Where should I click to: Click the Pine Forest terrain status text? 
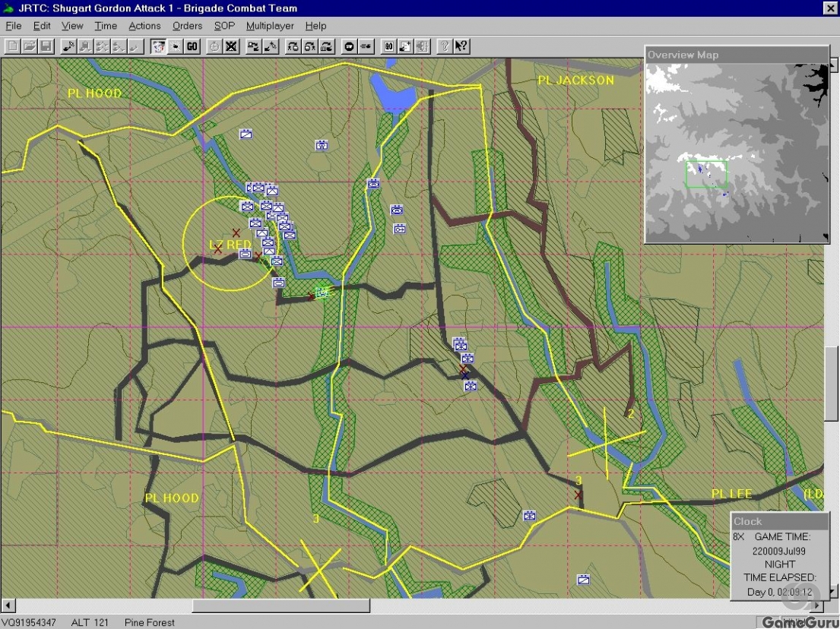pos(150,623)
